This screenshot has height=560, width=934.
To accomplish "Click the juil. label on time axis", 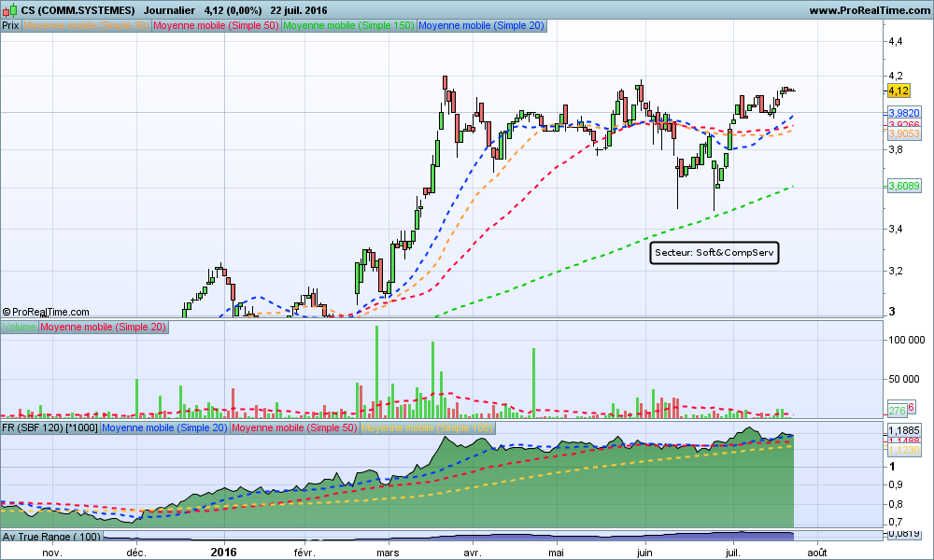I will tap(732, 553).
